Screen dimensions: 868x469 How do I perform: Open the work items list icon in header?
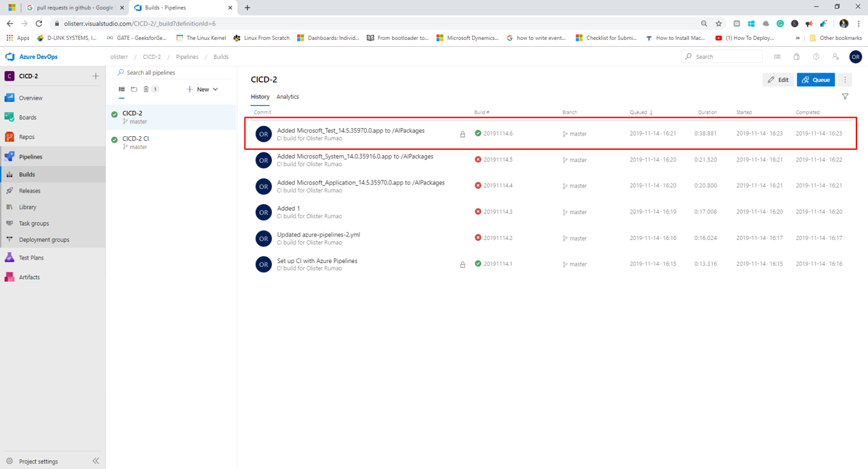(777, 57)
